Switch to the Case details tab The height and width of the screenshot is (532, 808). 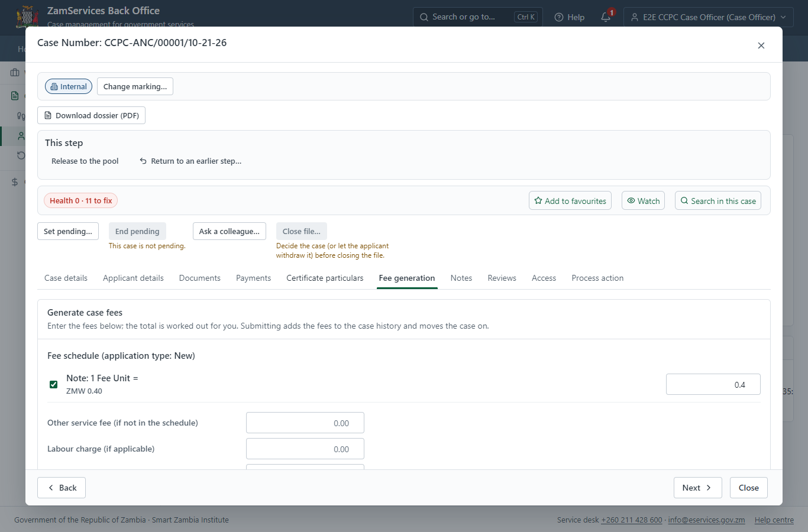[x=66, y=278]
